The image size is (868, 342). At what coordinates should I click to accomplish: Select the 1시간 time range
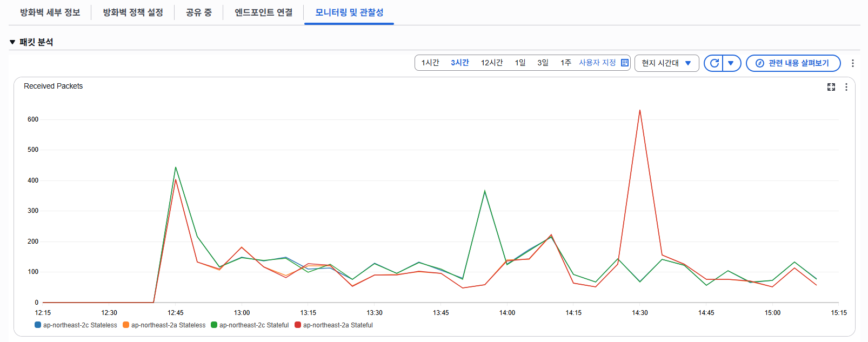click(x=430, y=63)
